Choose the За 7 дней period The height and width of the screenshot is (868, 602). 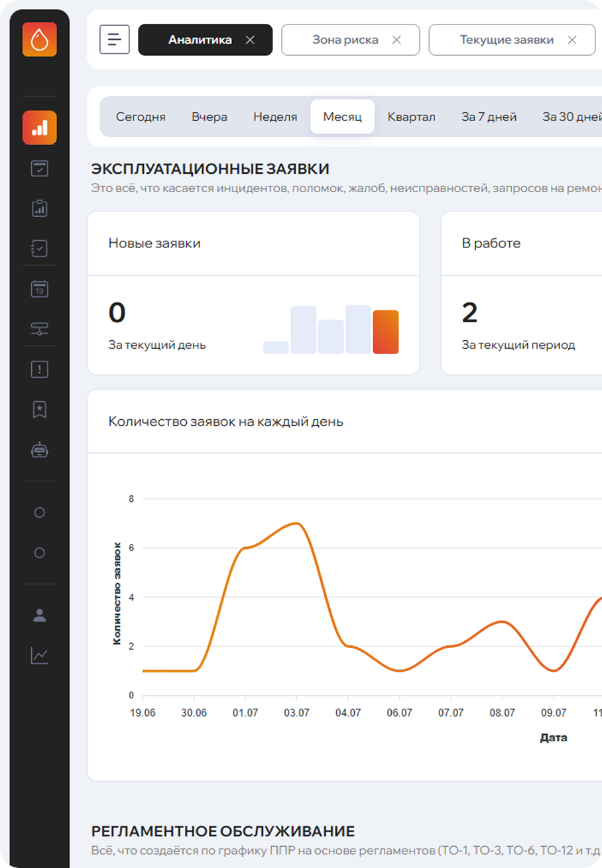(489, 117)
